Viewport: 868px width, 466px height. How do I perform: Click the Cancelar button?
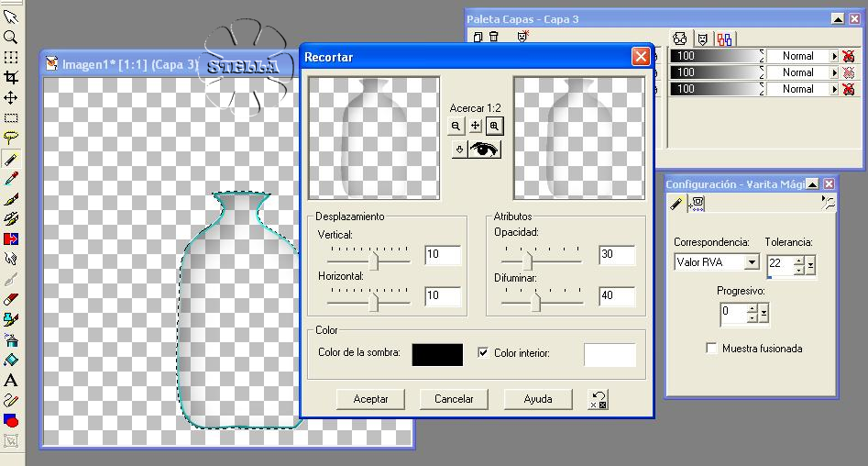point(454,399)
